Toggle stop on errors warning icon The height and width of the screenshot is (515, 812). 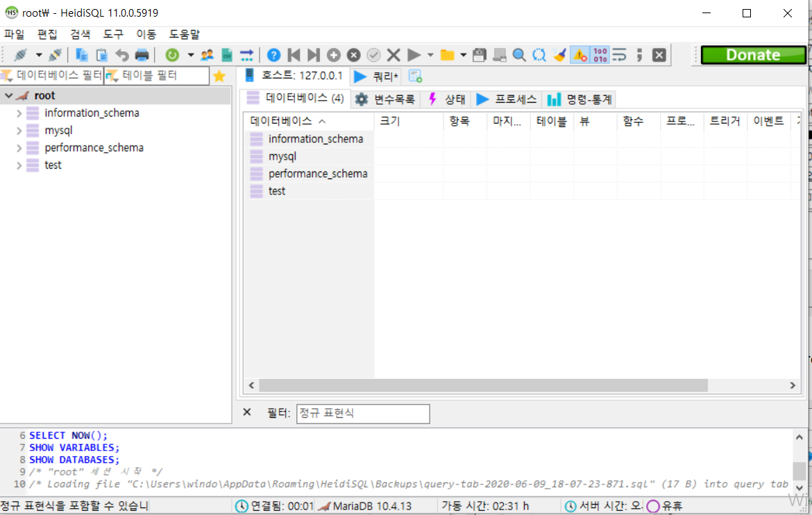point(580,55)
